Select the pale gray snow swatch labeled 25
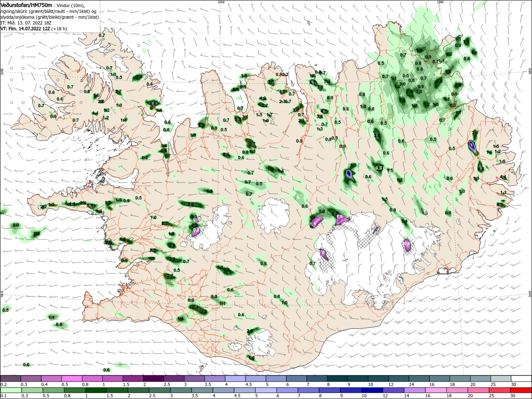 point(500,379)
